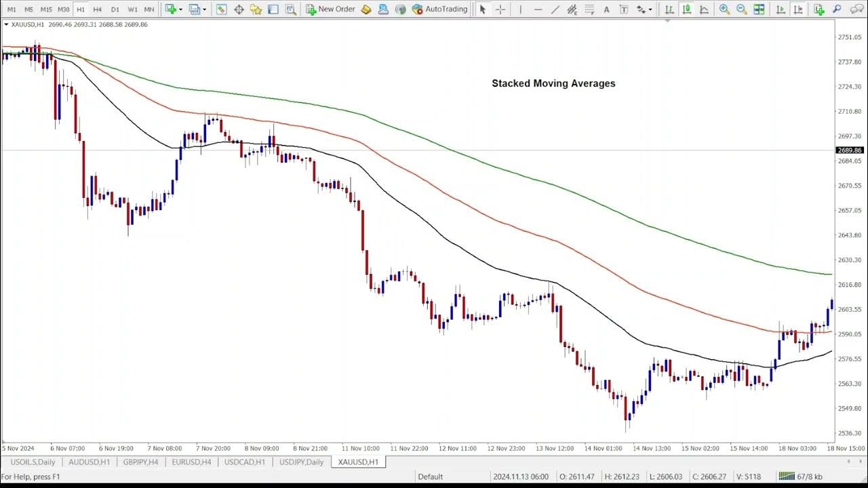868x488 pixels.
Task: Select the Fibonacci Retracement tool
Action: click(589, 9)
